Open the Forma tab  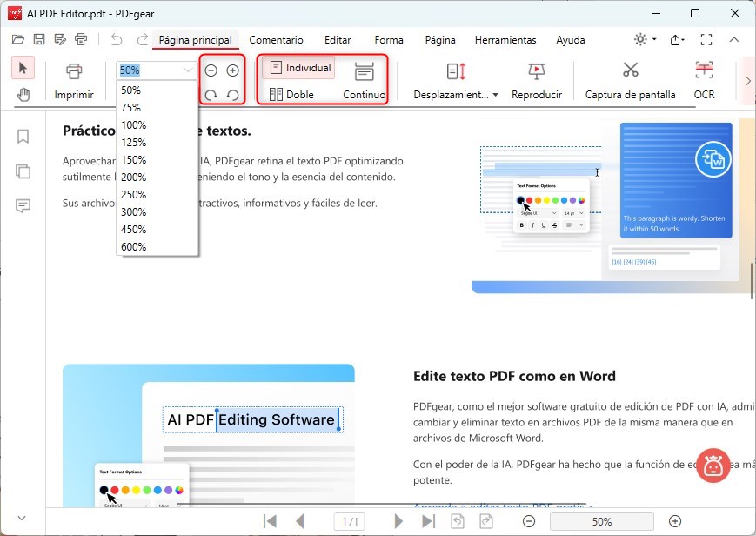click(x=389, y=39)
